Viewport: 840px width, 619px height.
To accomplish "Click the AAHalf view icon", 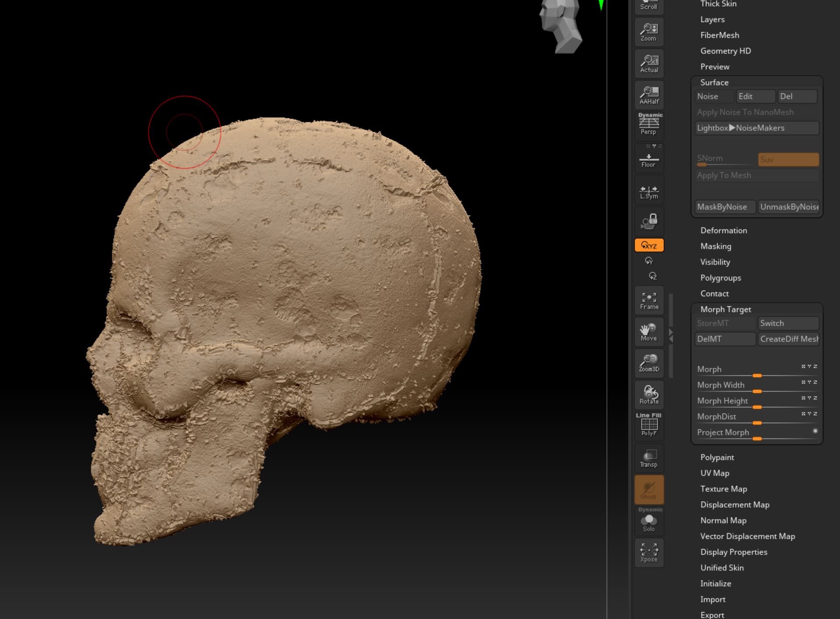I will pos(649,95).
